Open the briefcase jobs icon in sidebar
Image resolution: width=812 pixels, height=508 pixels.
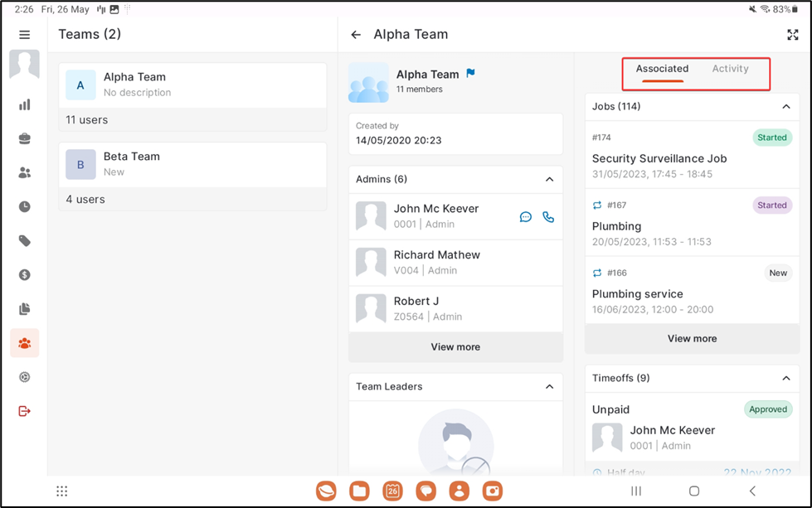[25, 139]
